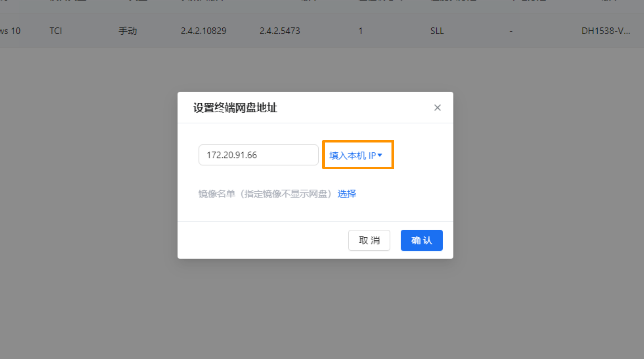
Task: Click the truncated DH1538-V... cell
Action: click(x=605, y=31)
